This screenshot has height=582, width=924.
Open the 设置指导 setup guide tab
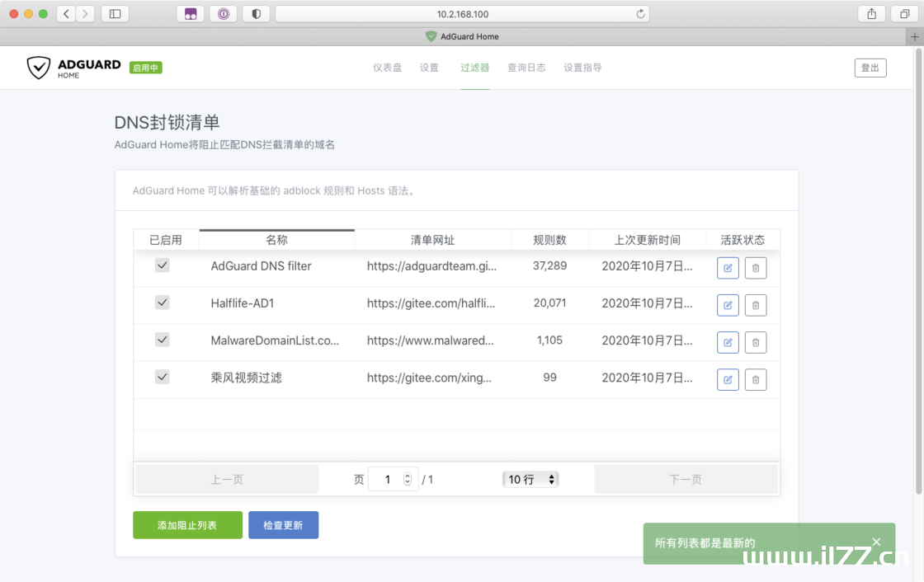(x=582, y=68)
